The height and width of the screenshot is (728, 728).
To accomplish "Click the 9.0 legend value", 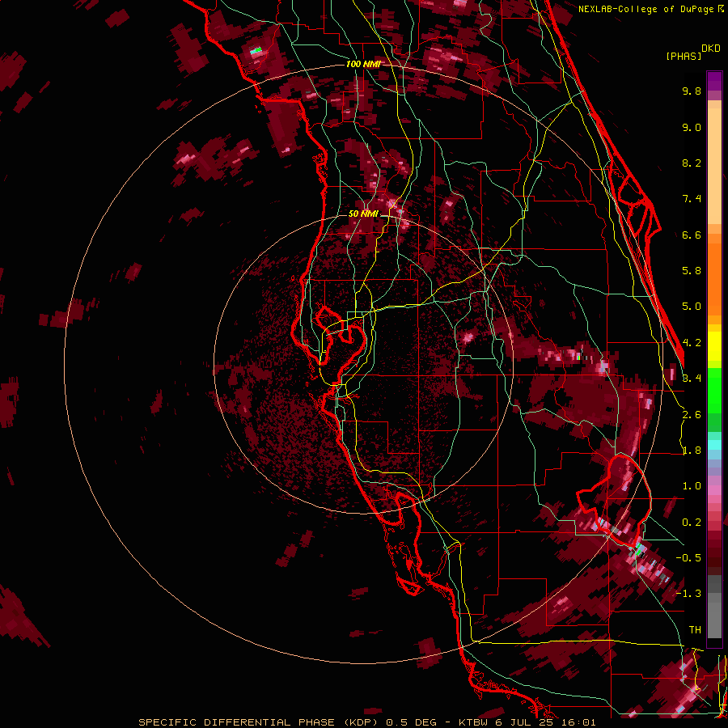I will pos(692,127).
